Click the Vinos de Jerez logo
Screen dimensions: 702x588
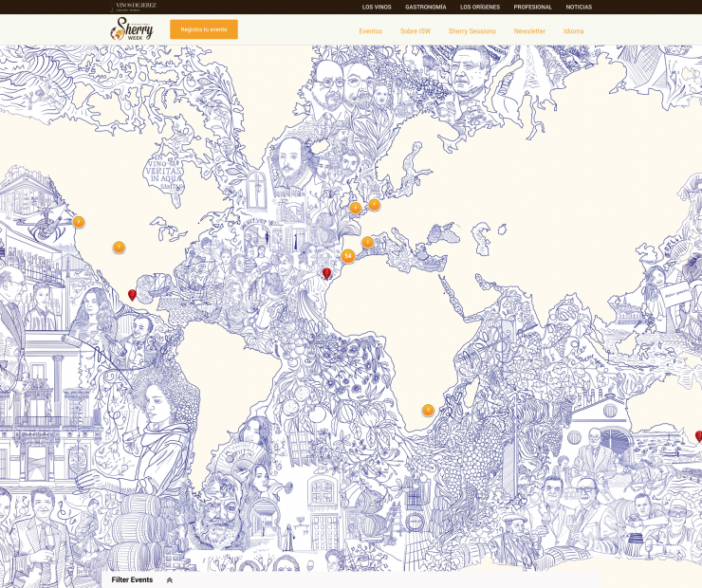(133, 7)
